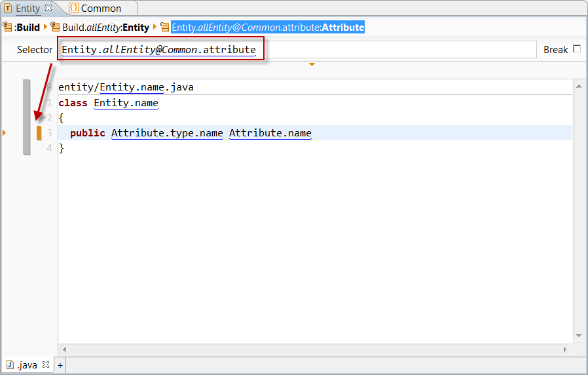Screen dimensions: 588x375
Task: Select the highlighted Attribute breadcrumb
Action: (x=268, y=28)
